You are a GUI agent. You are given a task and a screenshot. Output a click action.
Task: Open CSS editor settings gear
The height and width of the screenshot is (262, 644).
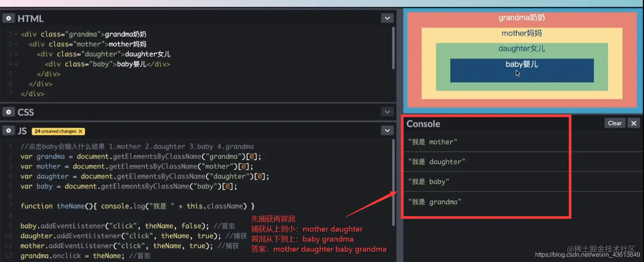pos(9,112)
